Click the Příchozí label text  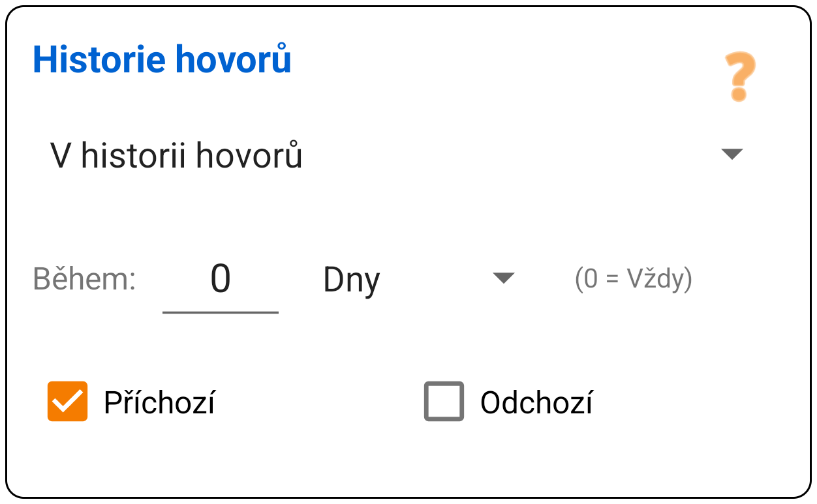point(159,402)
